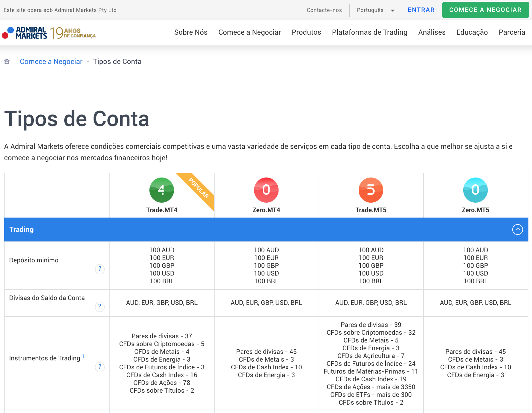Click 'Futuros de Matérias-Primas - 11' text

[x=371, y=371]
